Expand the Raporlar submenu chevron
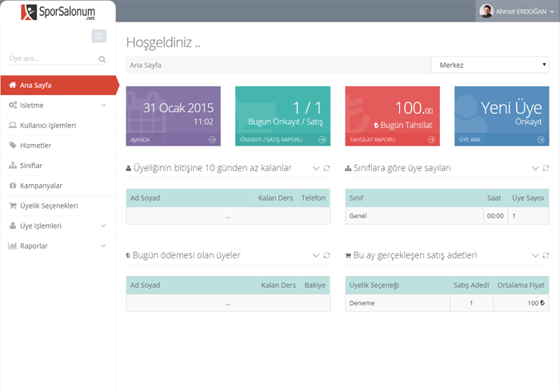This screenshot has height=392, width=560. click(x=103, y=246)
